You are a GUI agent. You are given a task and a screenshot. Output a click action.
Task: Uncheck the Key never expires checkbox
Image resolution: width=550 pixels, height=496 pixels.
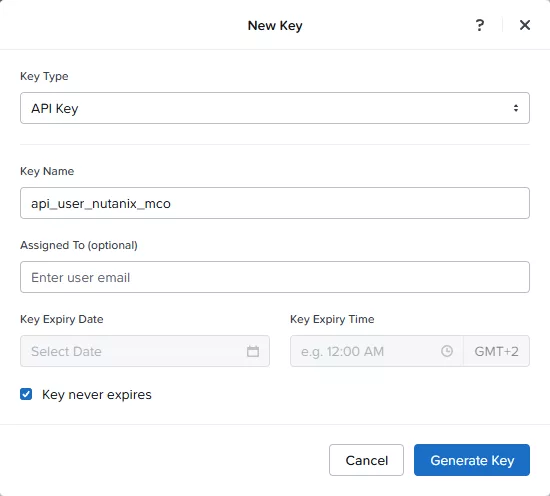[x=26, y=394]
